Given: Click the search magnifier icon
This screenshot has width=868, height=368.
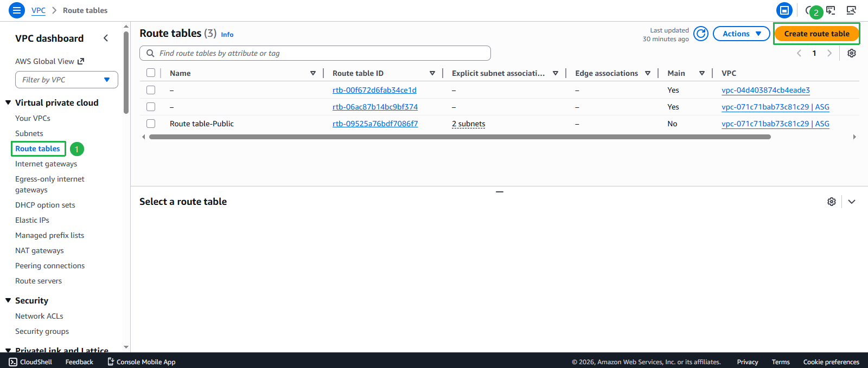Looking at the screenshot, I should (x=150, y=53).
